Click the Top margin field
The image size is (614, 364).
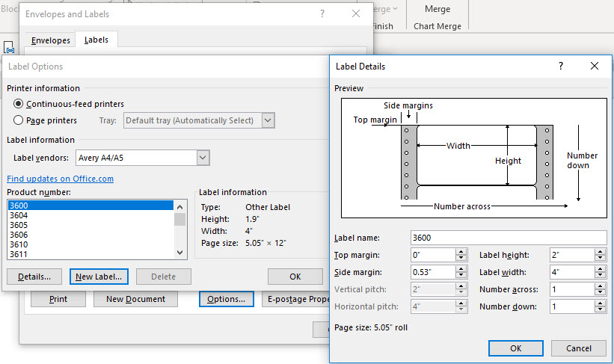[433, 255]
